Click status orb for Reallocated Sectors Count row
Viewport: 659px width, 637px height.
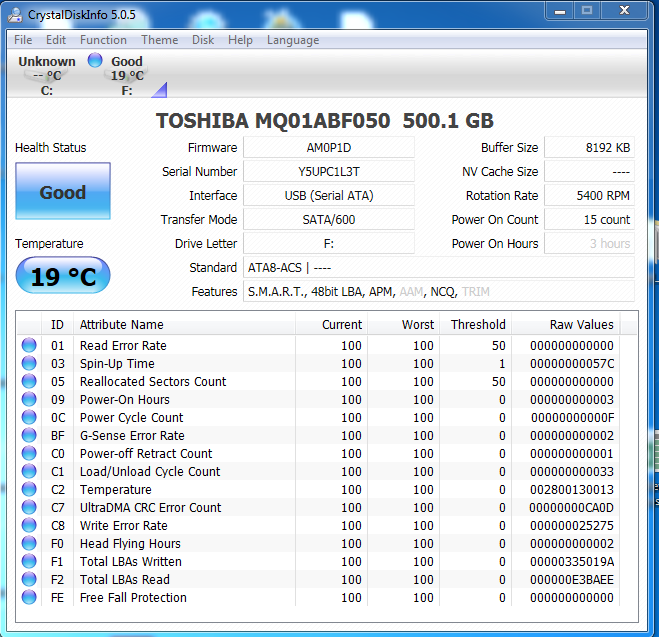29,381
